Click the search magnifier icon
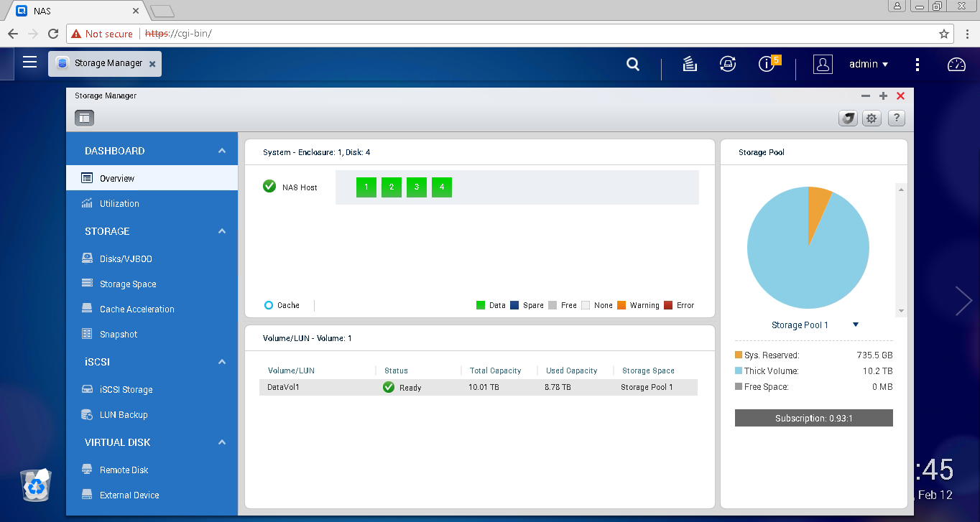Viewport: 980px width, 522px height. 632,64
